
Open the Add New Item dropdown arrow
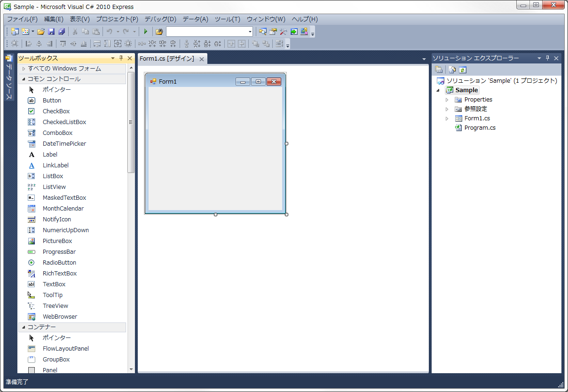pos(32,31)
